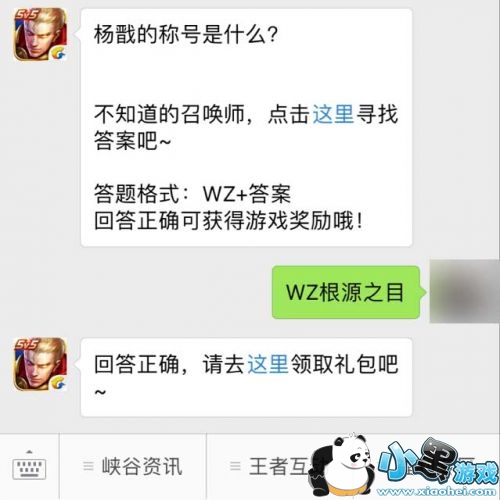
Task: Open the 这里 link to claim the gift pack
Action: [268, 364]
